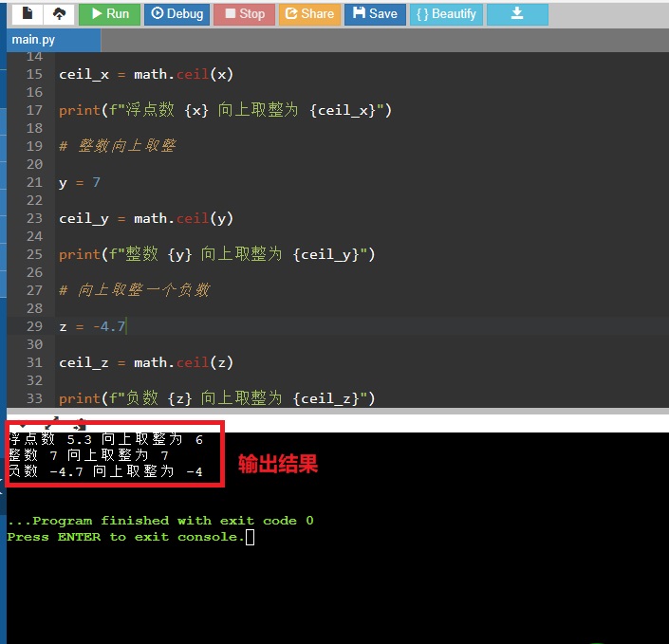Download the code via the download arrow icon
Image resolution: width=669 pixels, height=644 pixels.
click(x=517, y=13)
